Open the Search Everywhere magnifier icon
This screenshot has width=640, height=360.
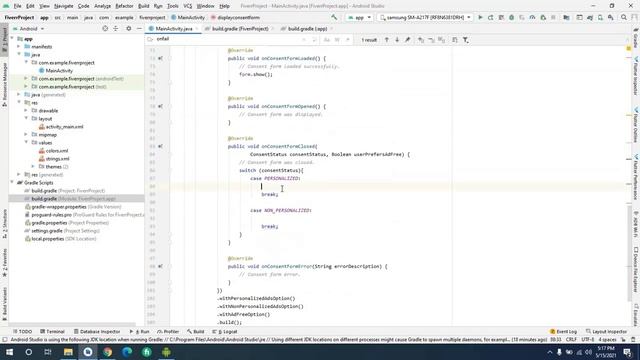624,18
